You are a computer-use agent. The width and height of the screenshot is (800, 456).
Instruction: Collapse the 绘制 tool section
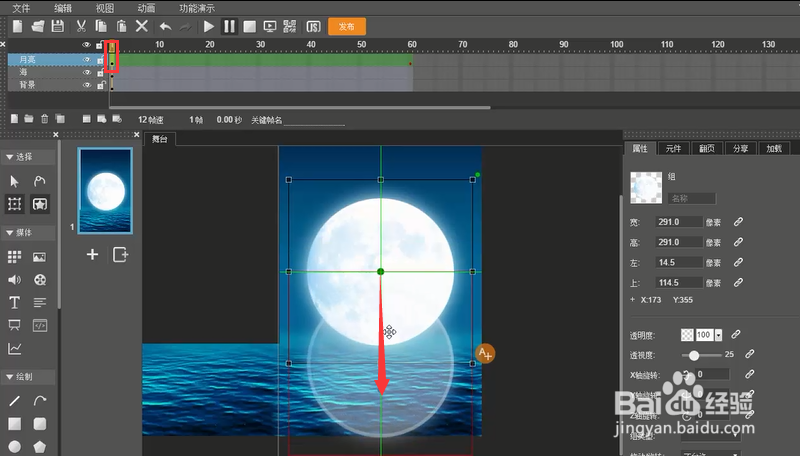pyautogui.click(x=28, y=376)
